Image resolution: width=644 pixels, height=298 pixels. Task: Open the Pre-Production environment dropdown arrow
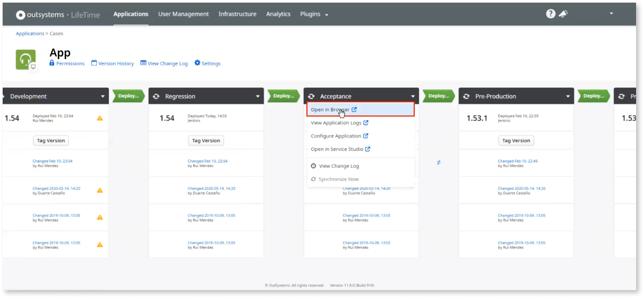tap(568, 97)
